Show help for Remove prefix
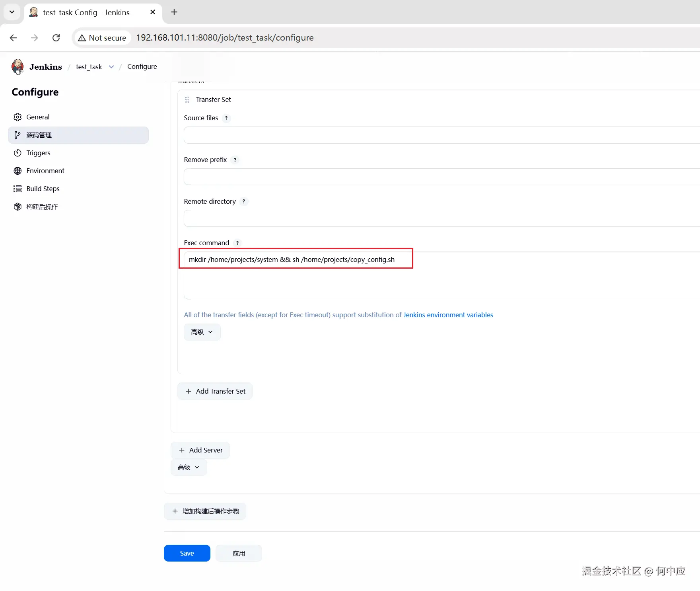This screenshot has width=700, height=591. pos(235,160)
